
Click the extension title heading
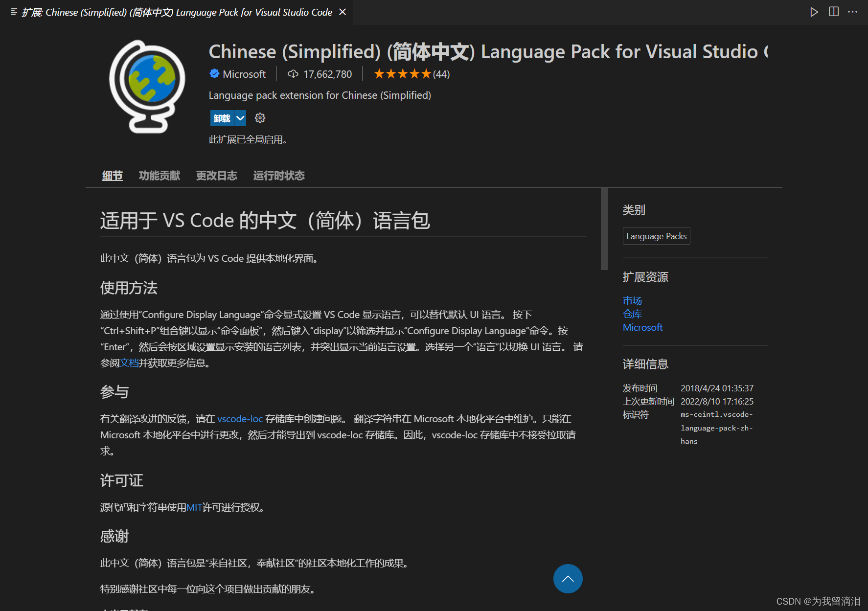[x=488, y=52]
